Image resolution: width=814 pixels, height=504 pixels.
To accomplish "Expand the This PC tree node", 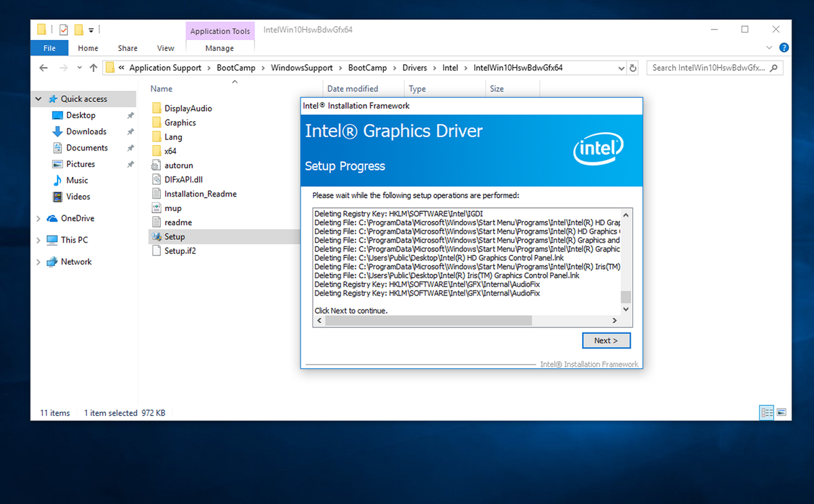I will click(39, 240).
